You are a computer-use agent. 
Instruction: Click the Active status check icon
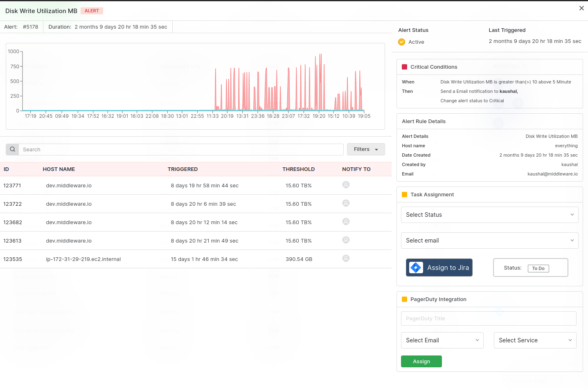pyautogui.click(x=401, y=42)
